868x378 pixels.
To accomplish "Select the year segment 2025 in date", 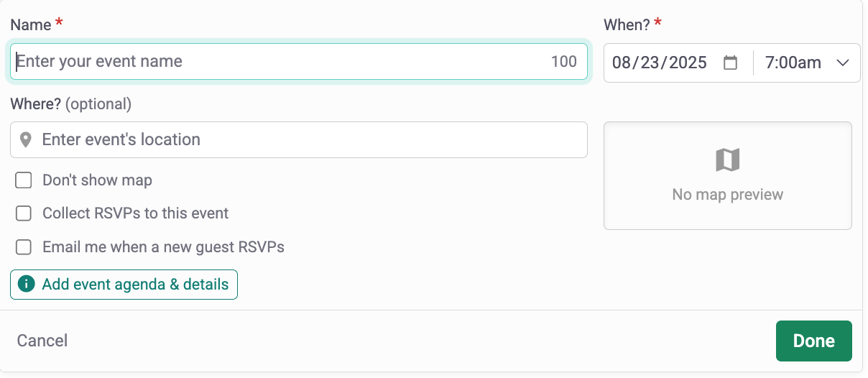I will point(688,63).
